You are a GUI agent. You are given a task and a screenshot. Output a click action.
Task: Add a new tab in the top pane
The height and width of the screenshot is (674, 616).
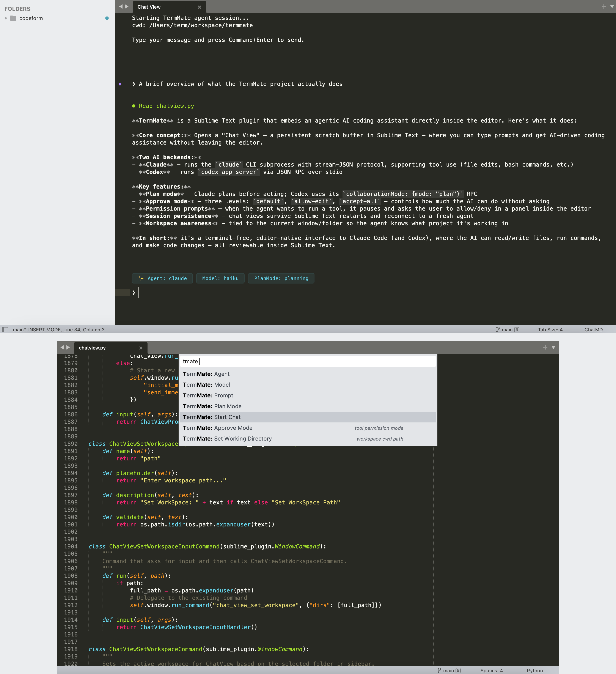604,6
